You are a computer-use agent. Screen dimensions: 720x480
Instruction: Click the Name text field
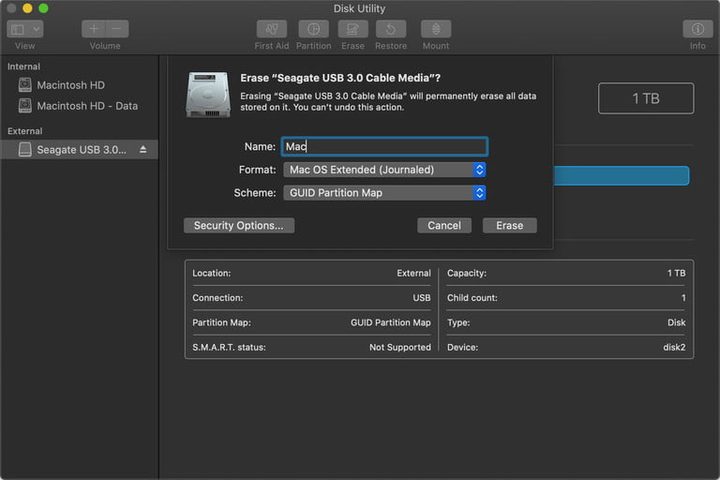point(385,146)
